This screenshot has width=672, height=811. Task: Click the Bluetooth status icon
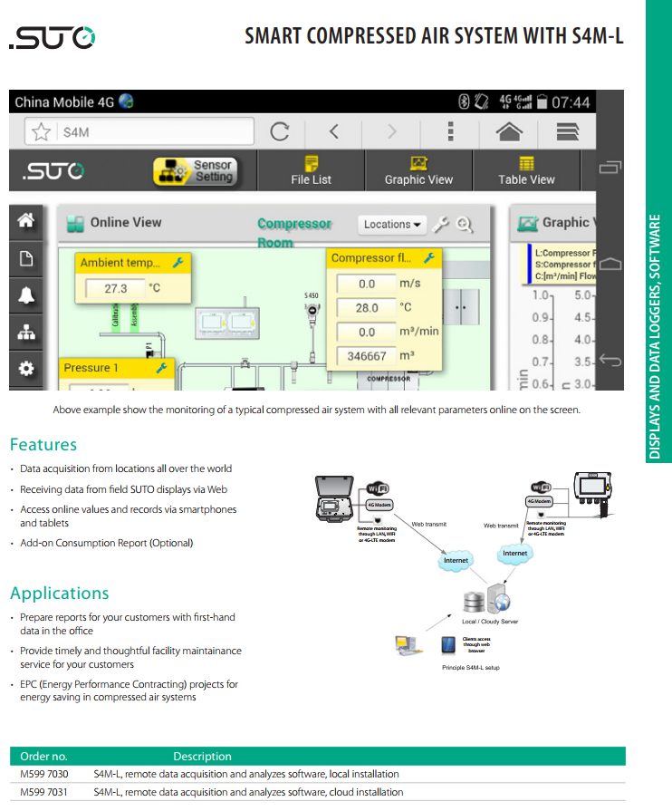coord(464,101)
